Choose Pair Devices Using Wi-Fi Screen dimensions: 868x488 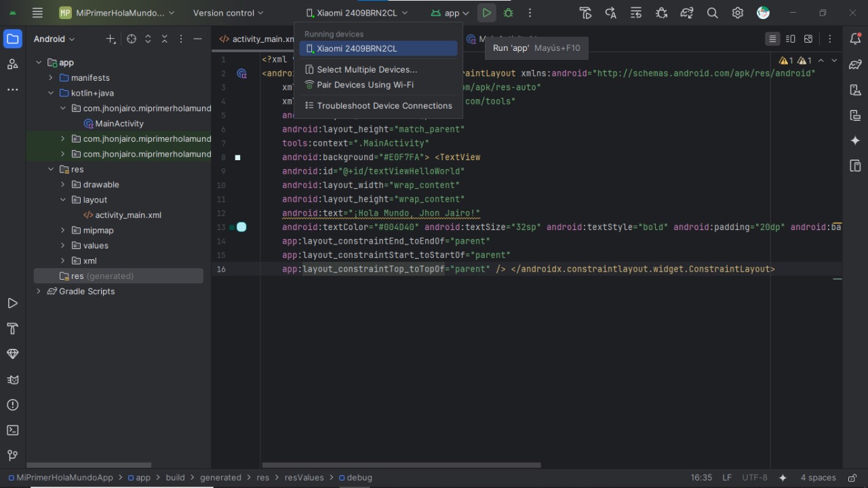pyautogui.click(x=378, y=85)
